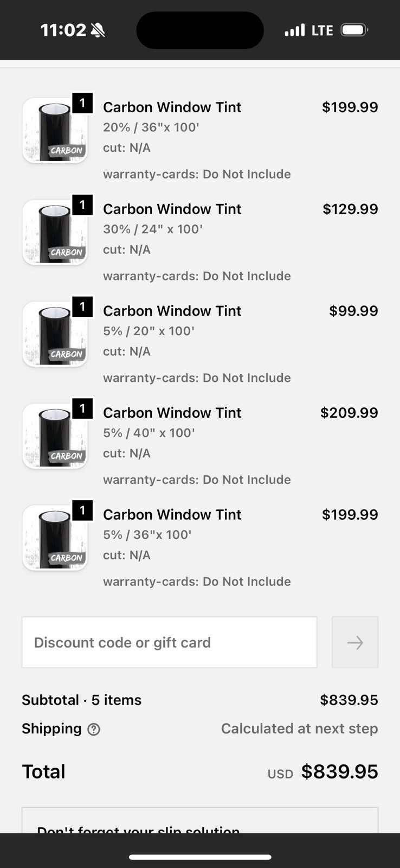Tap the muted bell icon in status bar
Screen dimensions: 400x868
tap(98, 30)
